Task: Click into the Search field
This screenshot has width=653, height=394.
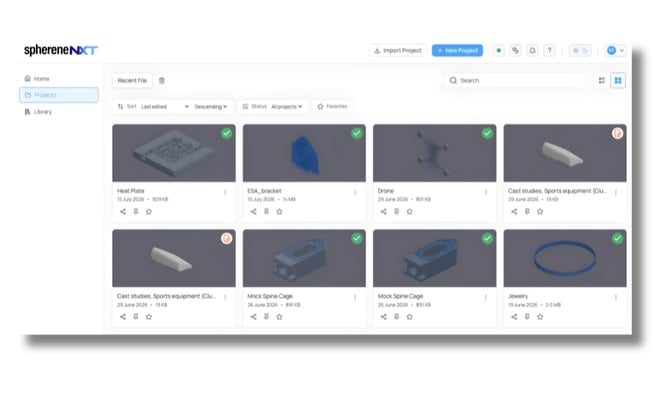Action: point(514,80)
